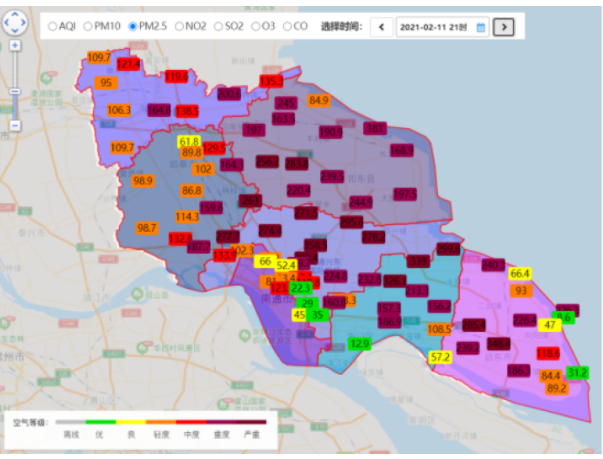Click the orange 109.7 marker at top-left
The image size is (603, 459).
click(x=99, y=58)
